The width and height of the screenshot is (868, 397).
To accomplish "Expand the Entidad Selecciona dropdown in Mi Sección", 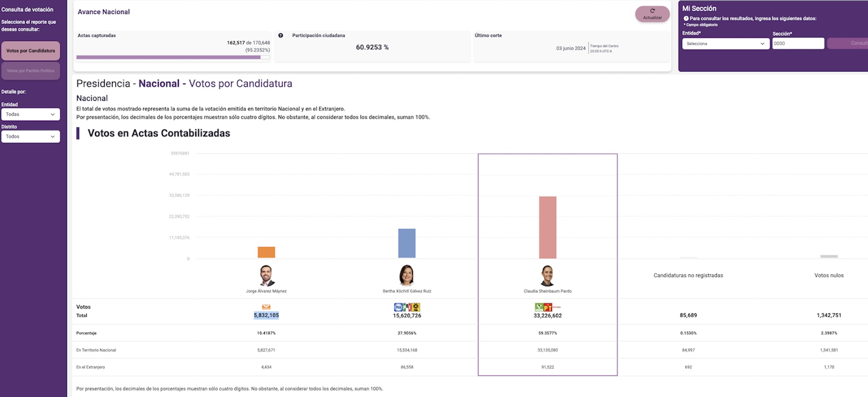I will pos(726,44).
